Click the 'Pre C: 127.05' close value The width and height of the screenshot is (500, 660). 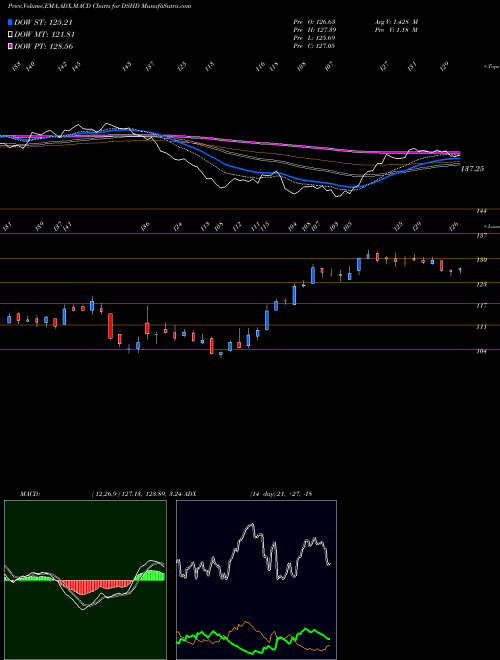pos(314,46)
